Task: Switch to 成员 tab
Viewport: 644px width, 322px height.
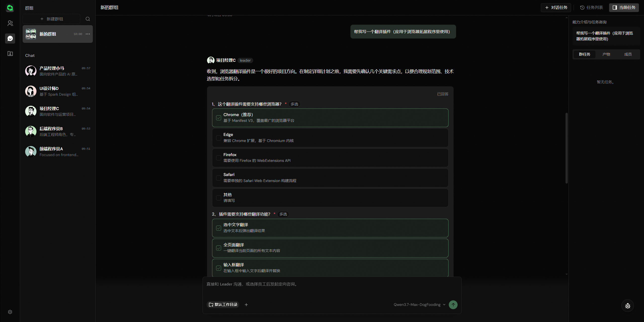Action: [628, 54]
